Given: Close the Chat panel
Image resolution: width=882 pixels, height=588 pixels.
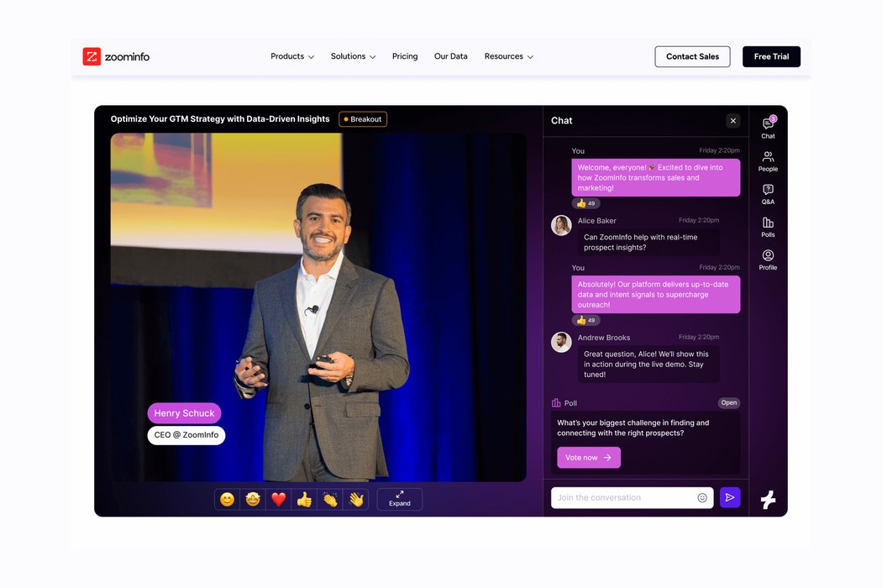Looking at the screenshot, I should click(733, 120).
